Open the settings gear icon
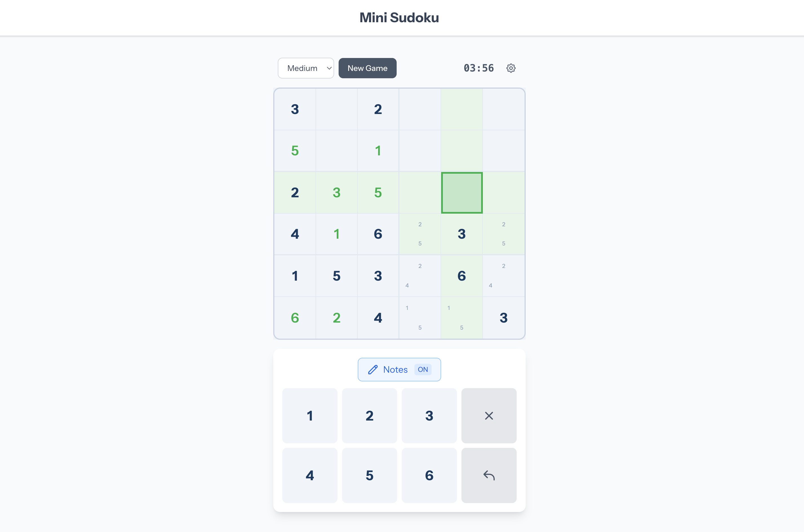The width and height of the screenshot is (804, 532). click(511, 68)
